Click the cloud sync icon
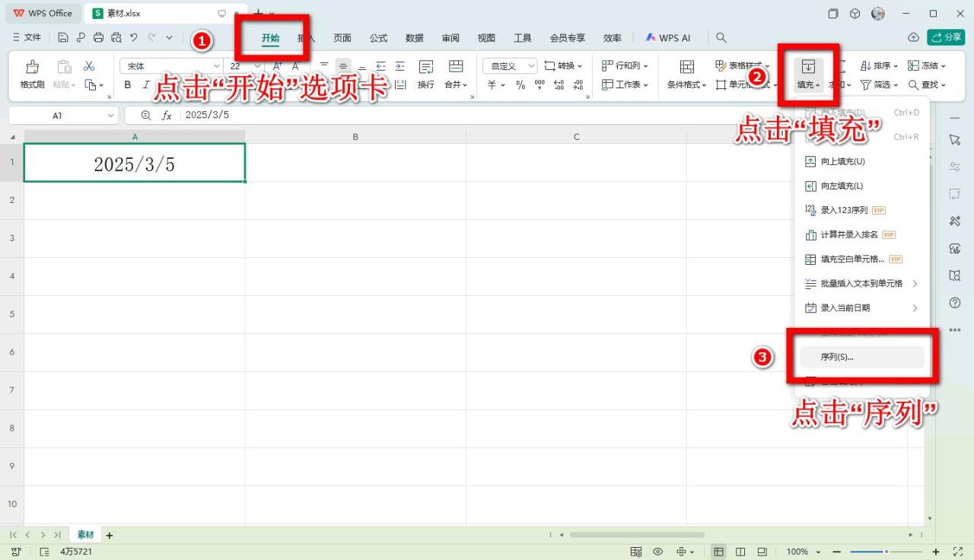Image resolution: width=974 pixels, height=560 pixels. click(914, 37)
